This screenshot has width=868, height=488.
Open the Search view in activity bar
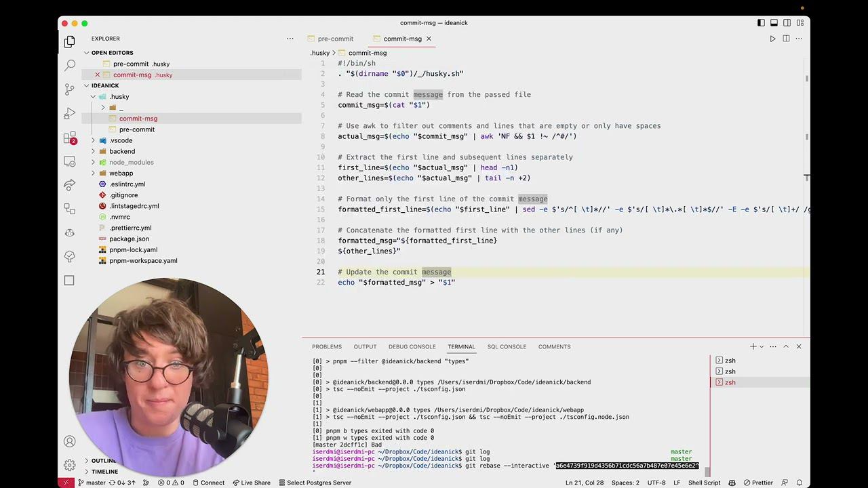click(69, 66)
